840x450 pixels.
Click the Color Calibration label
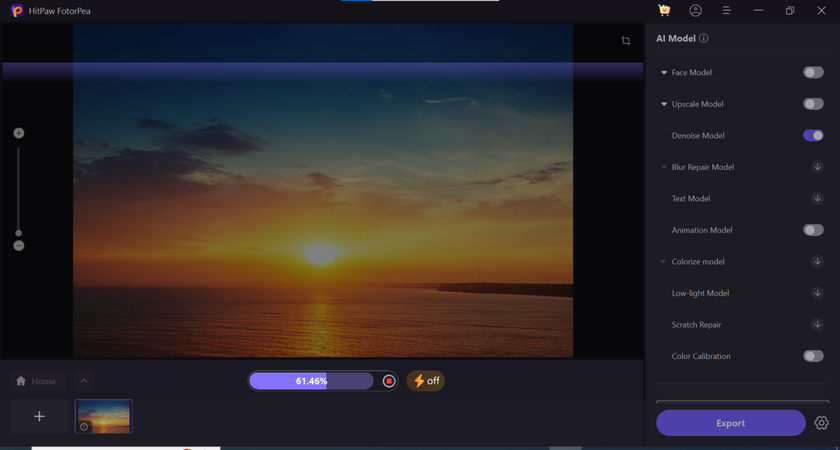coord(701,356)
